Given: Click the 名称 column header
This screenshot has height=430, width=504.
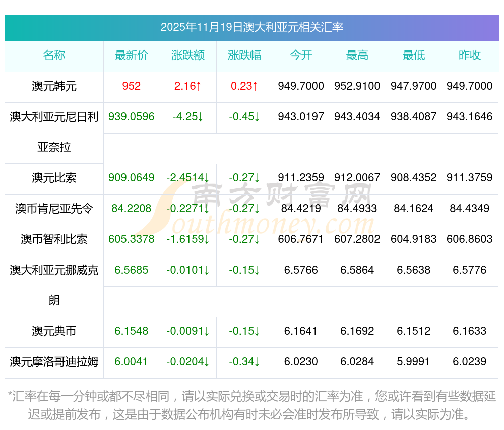Looking at the screenshot, I should coord(54,55).
